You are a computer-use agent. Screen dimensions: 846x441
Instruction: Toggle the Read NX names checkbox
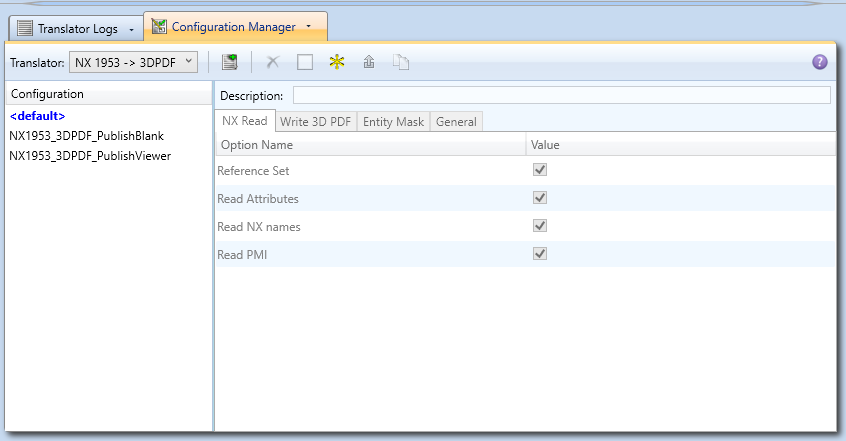pyautogui.click(x=540, y=226)
